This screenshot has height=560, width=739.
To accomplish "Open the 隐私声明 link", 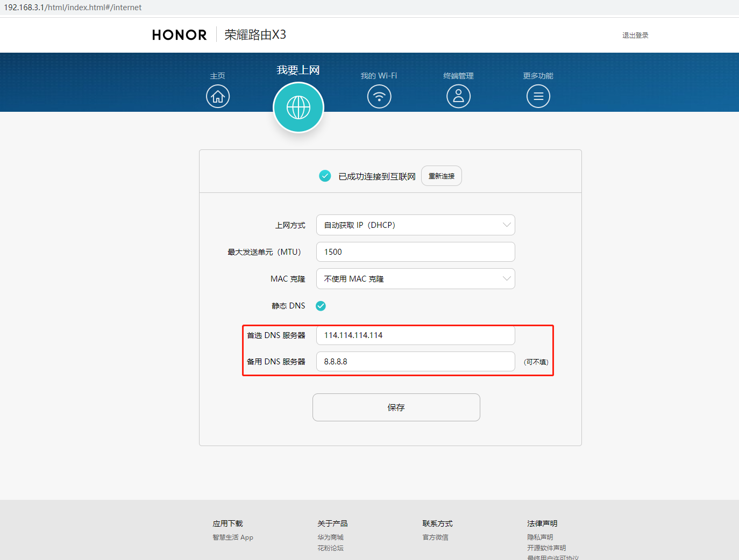I will click(540, 537).
